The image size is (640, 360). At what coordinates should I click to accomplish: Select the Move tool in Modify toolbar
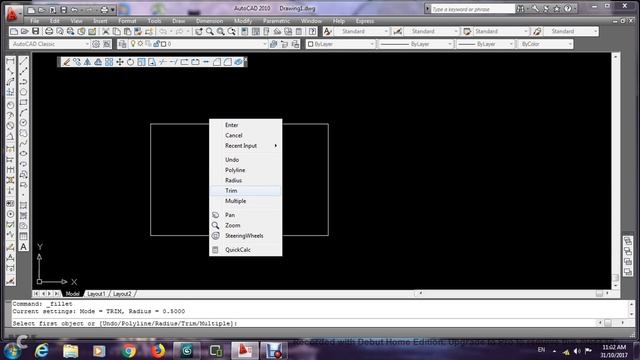tap(120, 62)
